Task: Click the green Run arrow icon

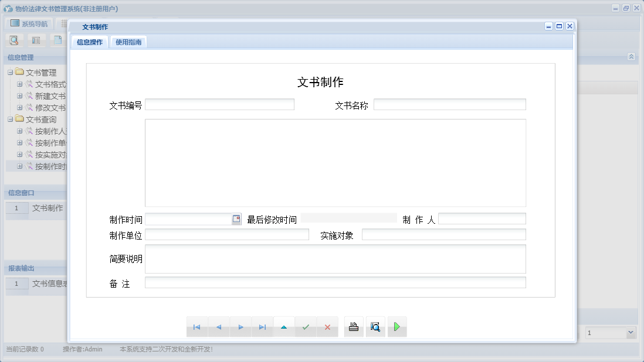Action: pos(397,327)
